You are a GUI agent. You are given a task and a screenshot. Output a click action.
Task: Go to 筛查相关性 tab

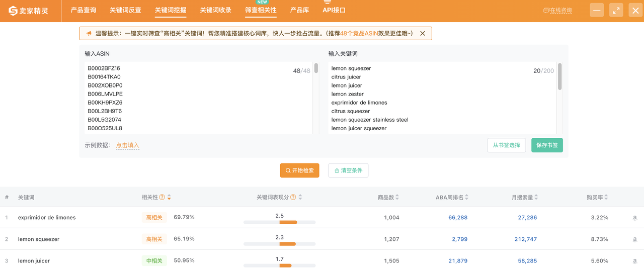click(x=261, y=10)
